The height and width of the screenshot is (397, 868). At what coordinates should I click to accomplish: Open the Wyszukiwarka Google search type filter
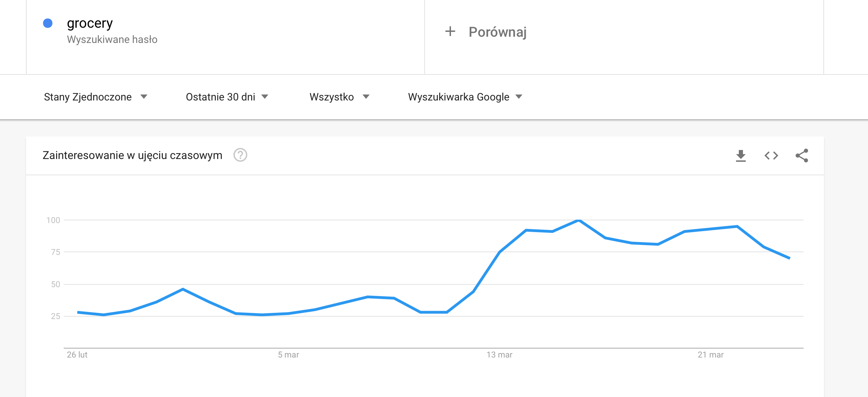click(x=465, y=97)
